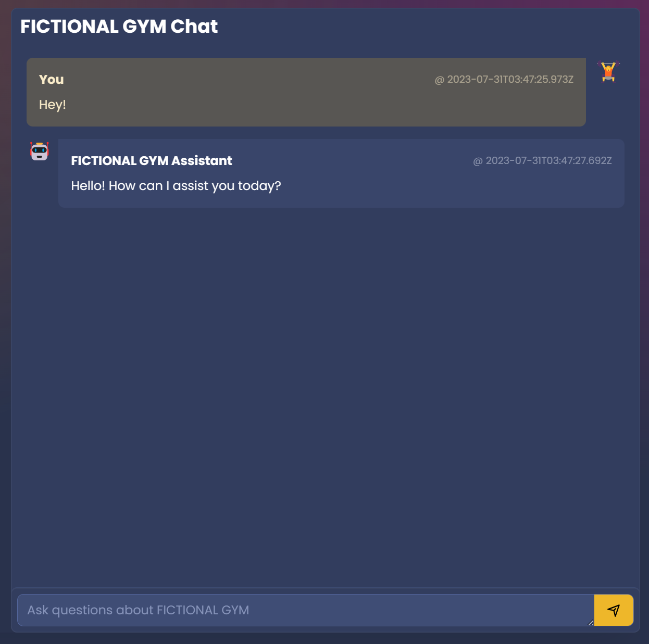The height and width of the screenshot is (644, 649).
Task: Click the textarea resize handle
Action: pos(591,623)
